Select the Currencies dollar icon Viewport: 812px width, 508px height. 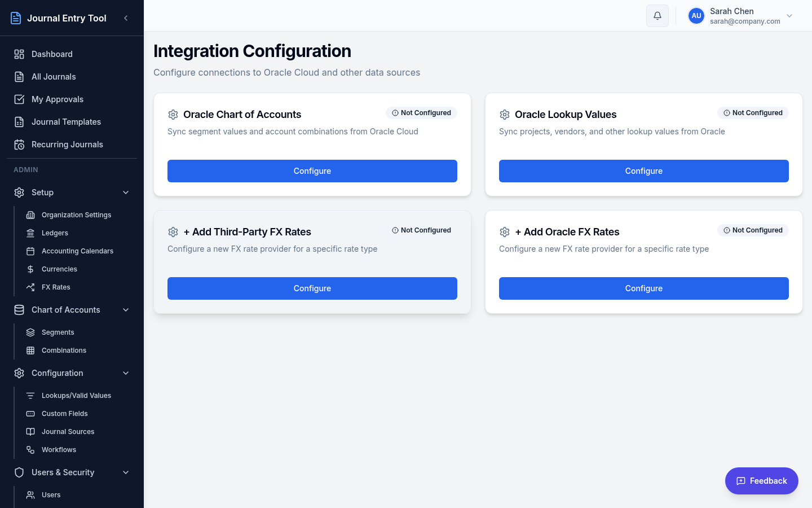pos(30,269)
